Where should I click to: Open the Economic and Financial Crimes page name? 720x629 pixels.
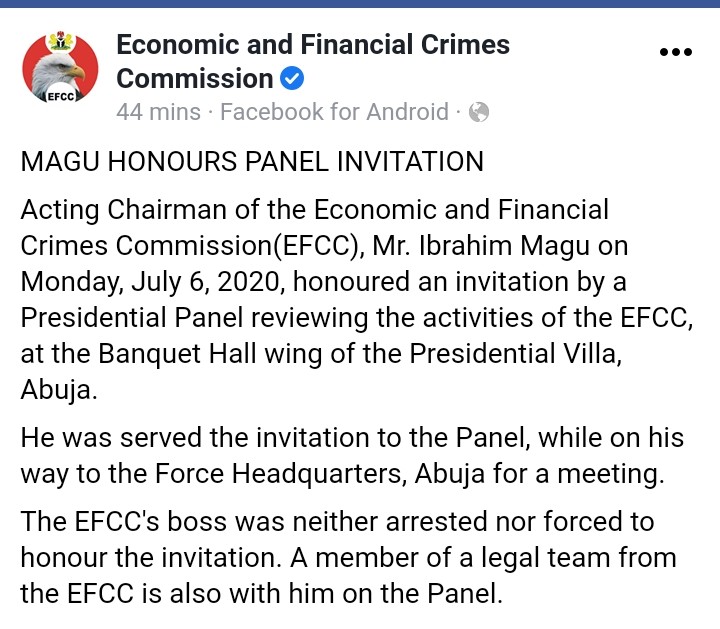313,45
